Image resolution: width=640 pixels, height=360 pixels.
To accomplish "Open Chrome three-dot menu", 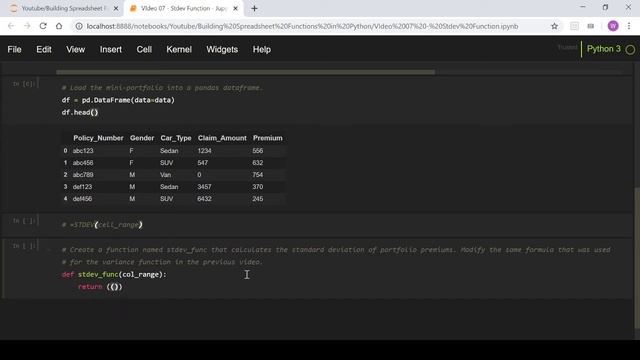I will point(629,26).
